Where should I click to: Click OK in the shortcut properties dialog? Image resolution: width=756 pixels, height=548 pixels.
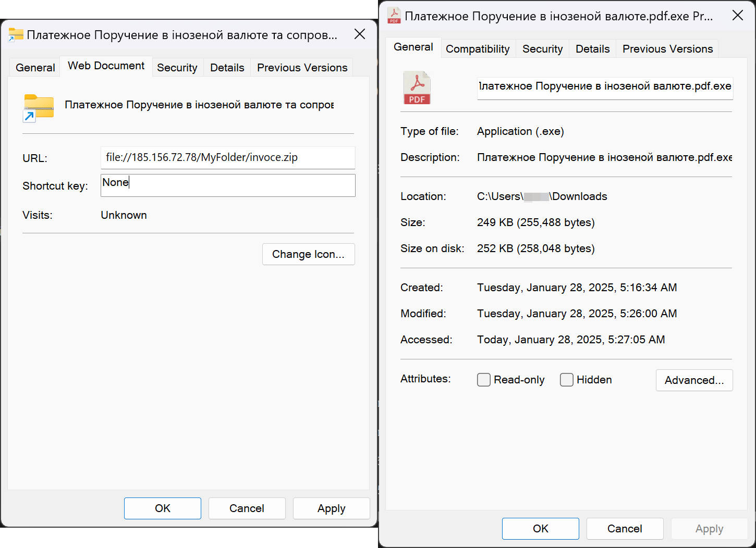pyautogui.click(x=163, y=508)
